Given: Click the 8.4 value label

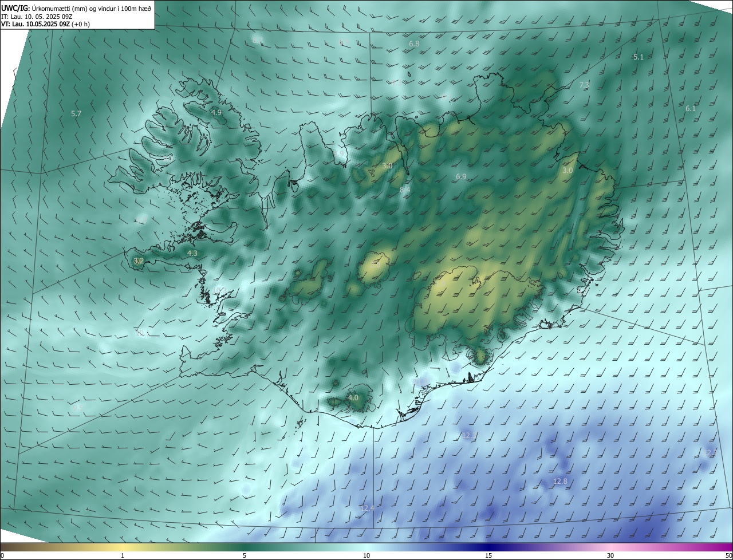Looking at the screenshot, I should (405, 189).
